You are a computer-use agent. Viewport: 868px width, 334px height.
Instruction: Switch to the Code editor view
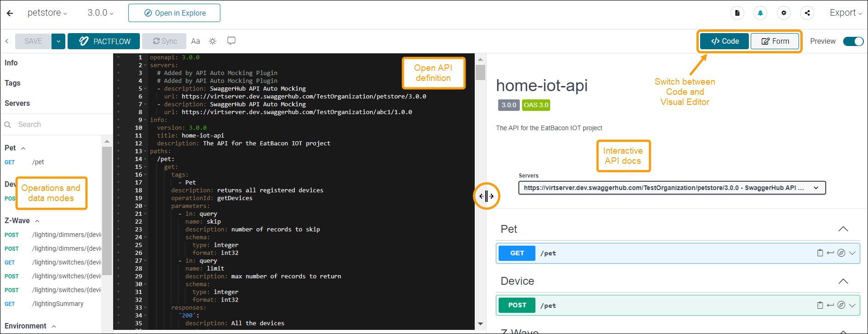pos(724,41)
